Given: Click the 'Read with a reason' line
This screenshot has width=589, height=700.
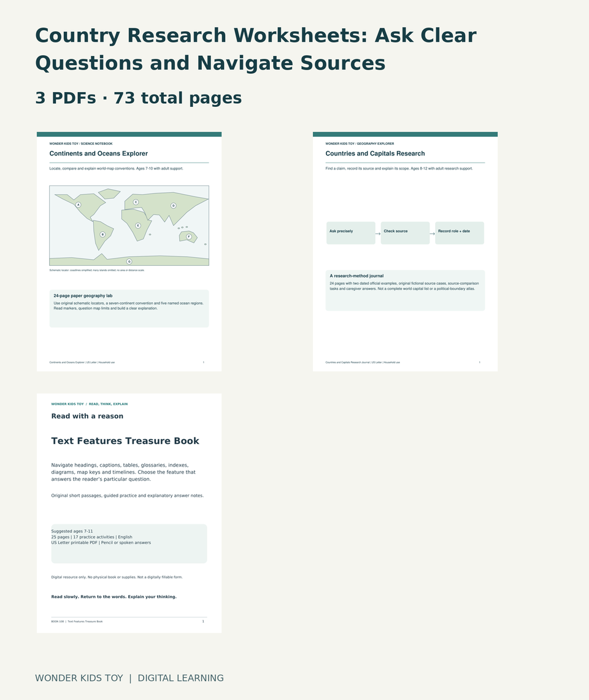Looking at the screenshot, I should [88, 416].
